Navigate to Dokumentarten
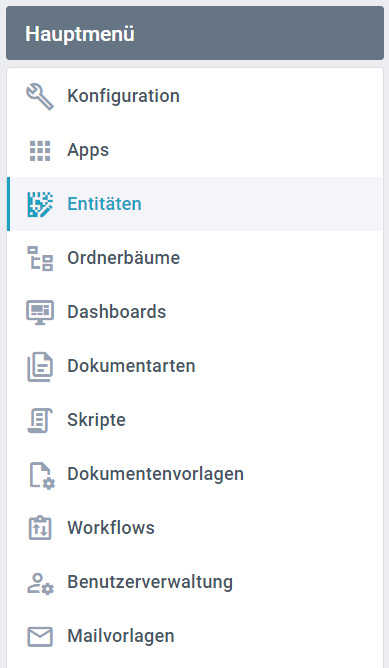Screen dimensions: 389x668 195,366
